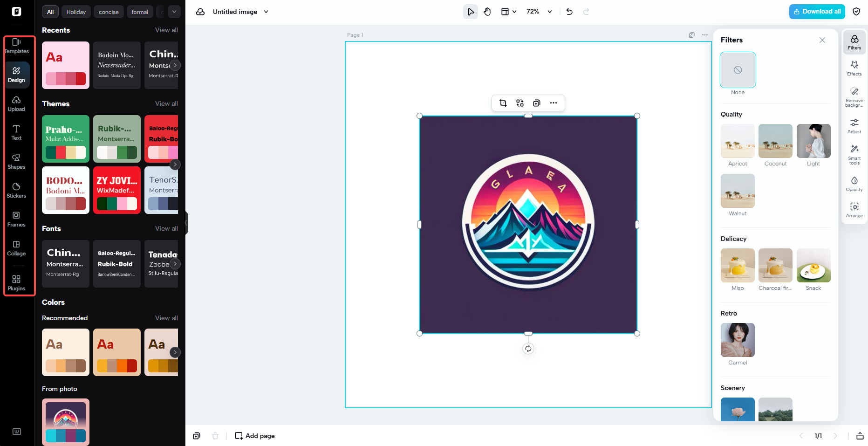Select the All filter tag
The image size is (868, 446).
tap(50, 12)
